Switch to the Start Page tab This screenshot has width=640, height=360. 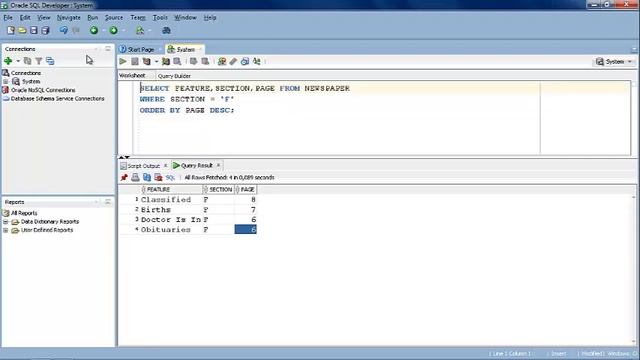140,49
